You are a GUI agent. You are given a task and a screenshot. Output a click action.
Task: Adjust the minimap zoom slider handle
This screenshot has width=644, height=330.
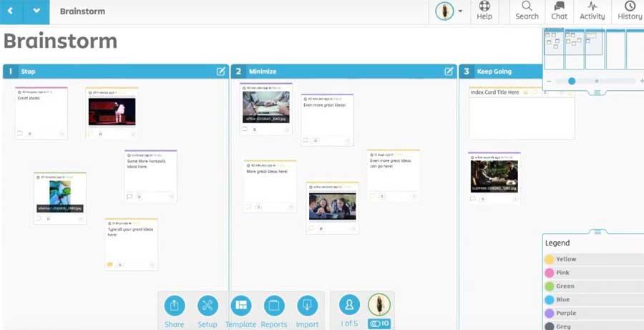point(572,82)
